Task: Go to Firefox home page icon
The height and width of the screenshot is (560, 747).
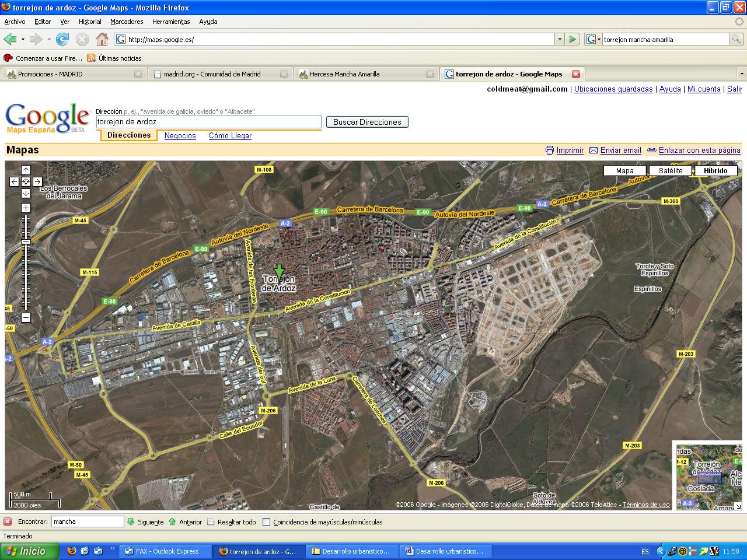Action: (102, 39)
